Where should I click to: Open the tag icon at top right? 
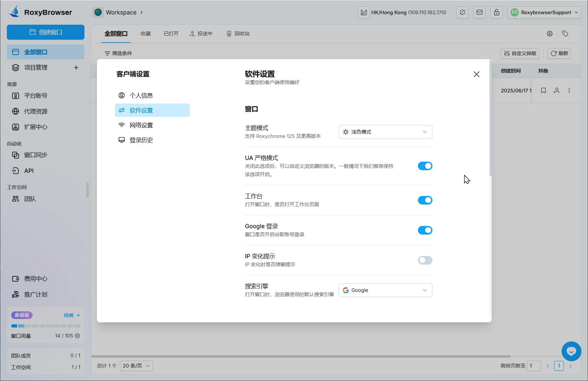565,34
